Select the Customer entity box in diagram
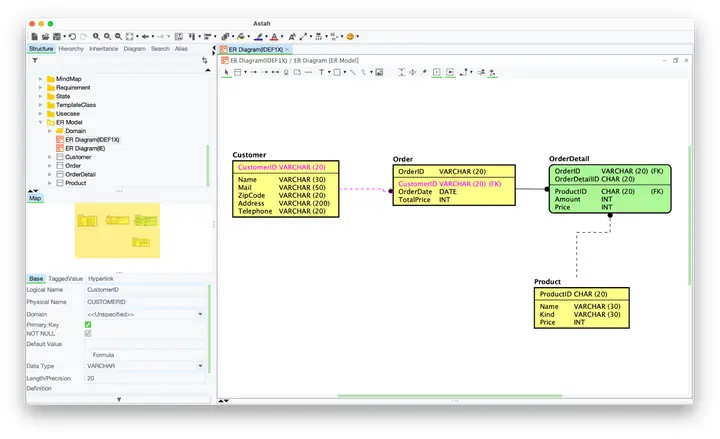This screenshot has height=439, width=720. 286,189
